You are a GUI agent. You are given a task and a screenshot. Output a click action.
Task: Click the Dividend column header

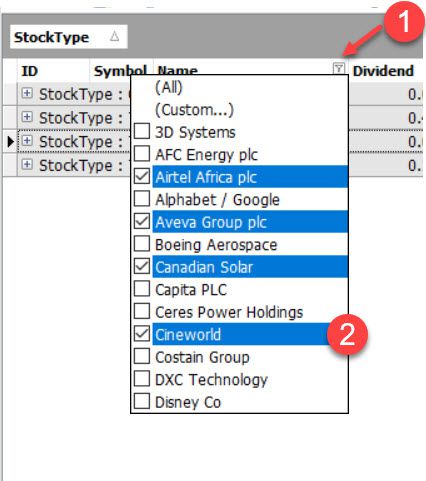pyautogui.click(x=385, y=71)
